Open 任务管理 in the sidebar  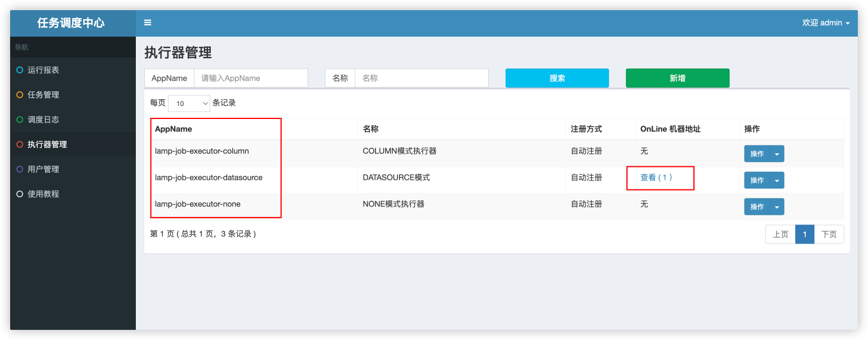pos(43,95)
